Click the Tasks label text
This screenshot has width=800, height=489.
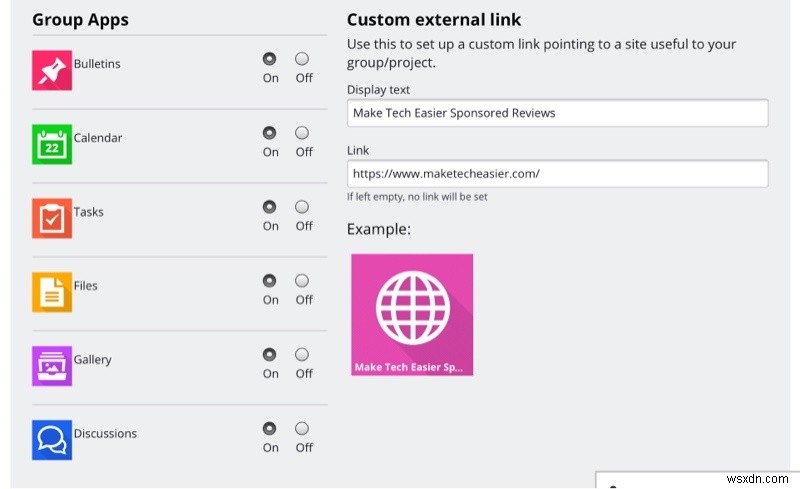pos(88,212)
